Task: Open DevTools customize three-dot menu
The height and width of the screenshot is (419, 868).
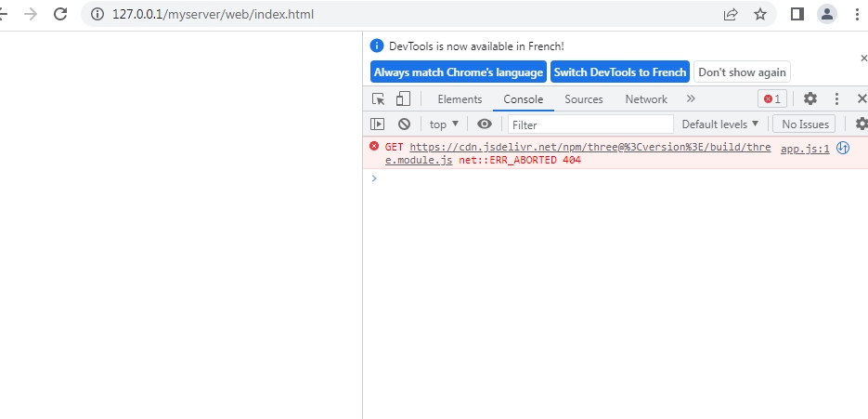Action: pos(837,98)
